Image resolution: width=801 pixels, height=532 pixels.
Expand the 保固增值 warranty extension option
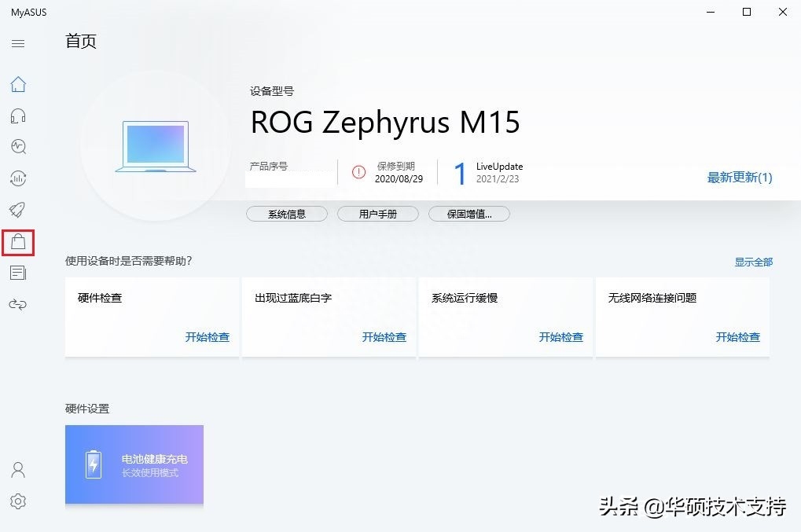point(468,213)
